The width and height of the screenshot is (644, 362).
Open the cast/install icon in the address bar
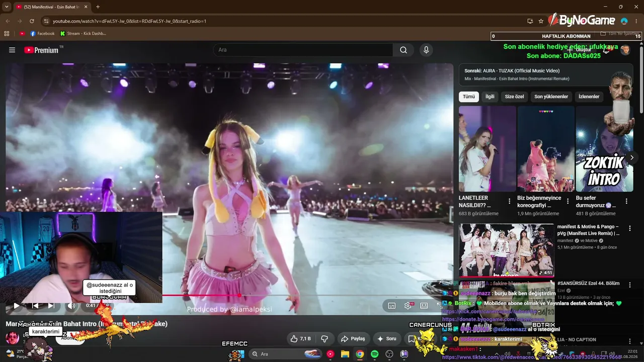tap(530, 21)
